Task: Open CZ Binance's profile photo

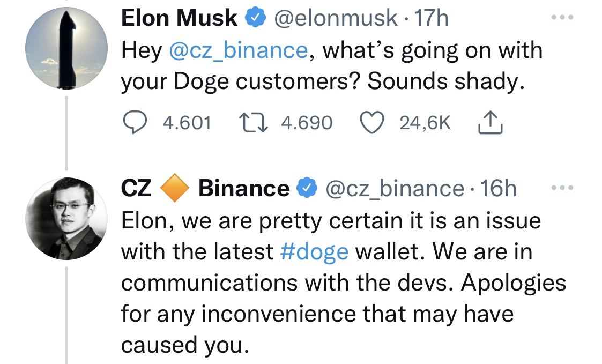Action: pyautogui.click(x=66, y=217)
